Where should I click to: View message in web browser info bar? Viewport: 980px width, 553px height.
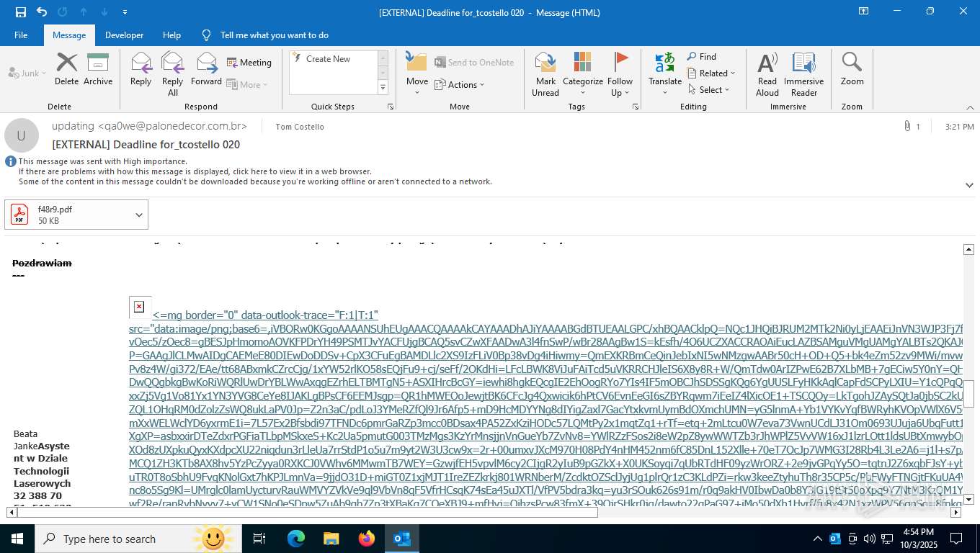pyautogui.click(x=195, y=171)
